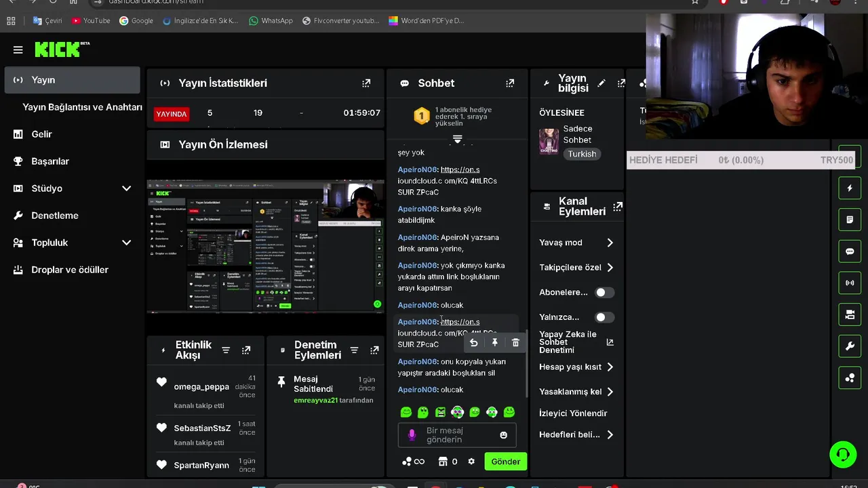Click SebastianStsZ in activity feed
The height and width of the screenshot is (488, 868).
202,428
